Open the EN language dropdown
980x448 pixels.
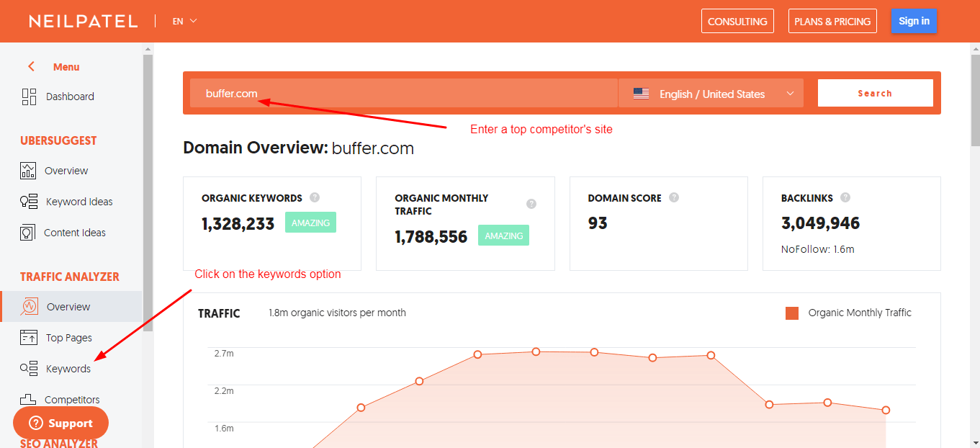pyautogui.click(x=184, y=21)
